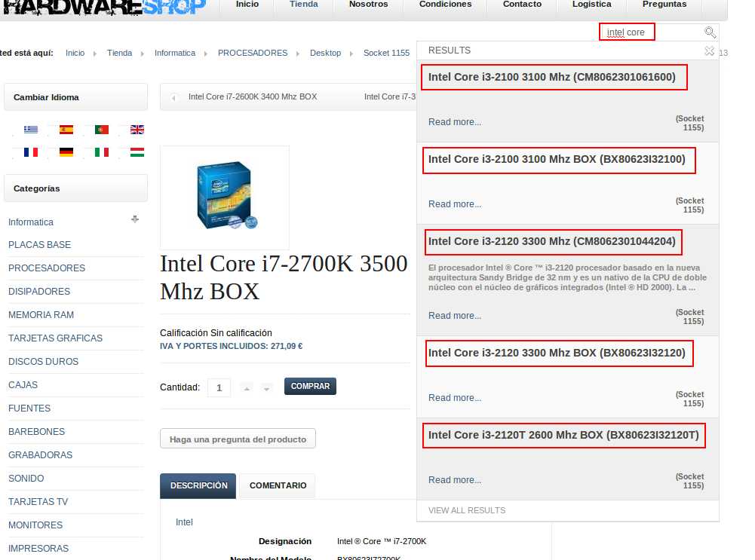Image resolution: width=755 pixels, height=560 pixels.
Task: Switch to the COMENTARIO tab
Action: pyautogui.click(x=278, y=486)
